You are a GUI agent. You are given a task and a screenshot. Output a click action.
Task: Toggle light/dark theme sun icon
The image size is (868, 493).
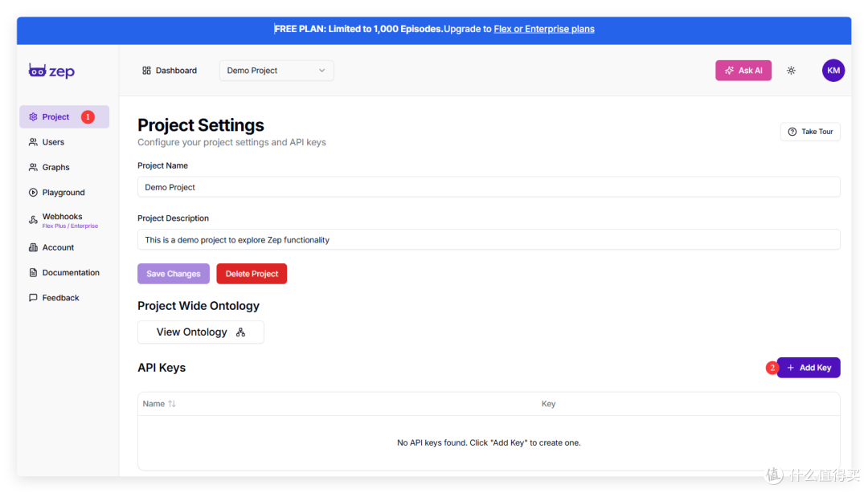click(x=791, y=71)
